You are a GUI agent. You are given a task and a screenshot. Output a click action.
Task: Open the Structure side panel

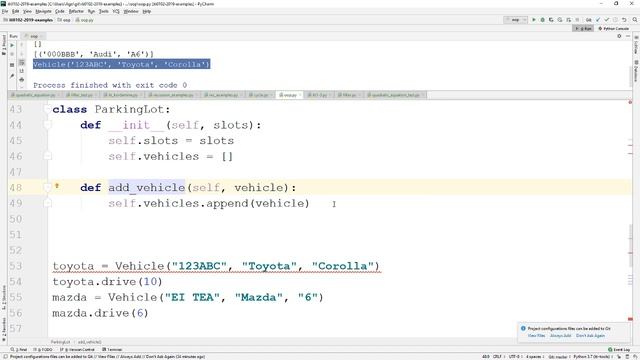[4, 297]
